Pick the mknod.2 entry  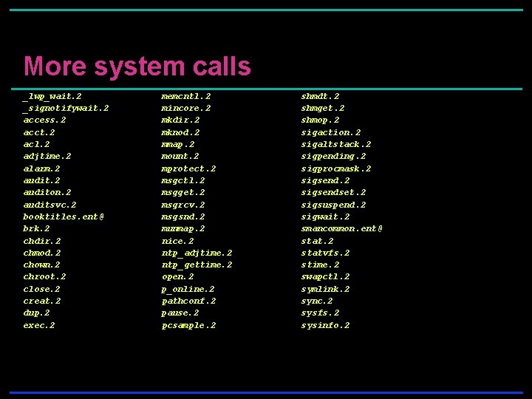pyautogui.click(x=180, y=132)
